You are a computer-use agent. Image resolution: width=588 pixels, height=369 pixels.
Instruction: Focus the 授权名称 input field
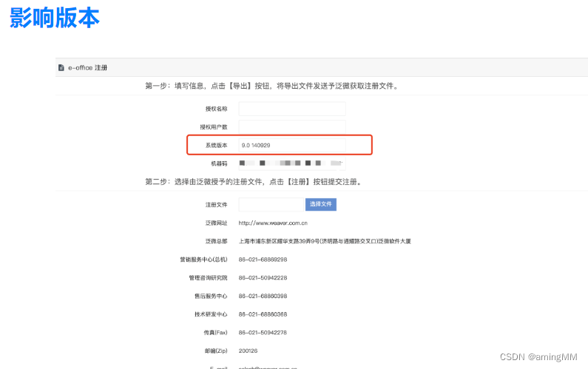pos(292,109)
